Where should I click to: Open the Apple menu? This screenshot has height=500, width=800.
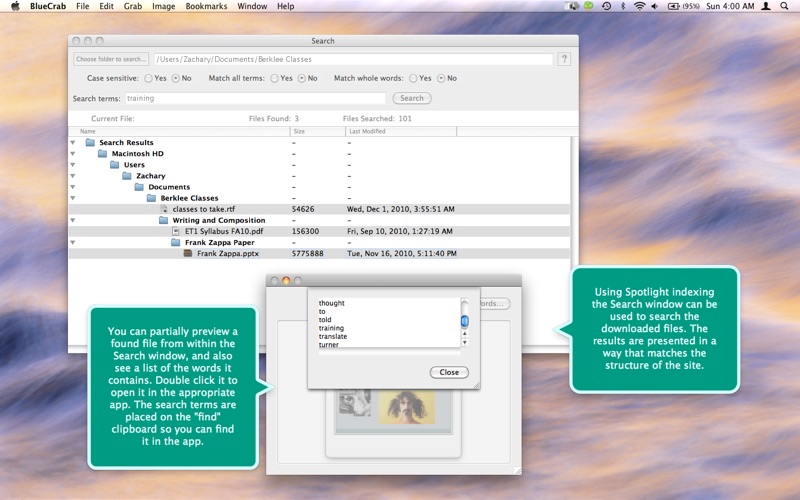pyautogui.click(x=15, y=6)
